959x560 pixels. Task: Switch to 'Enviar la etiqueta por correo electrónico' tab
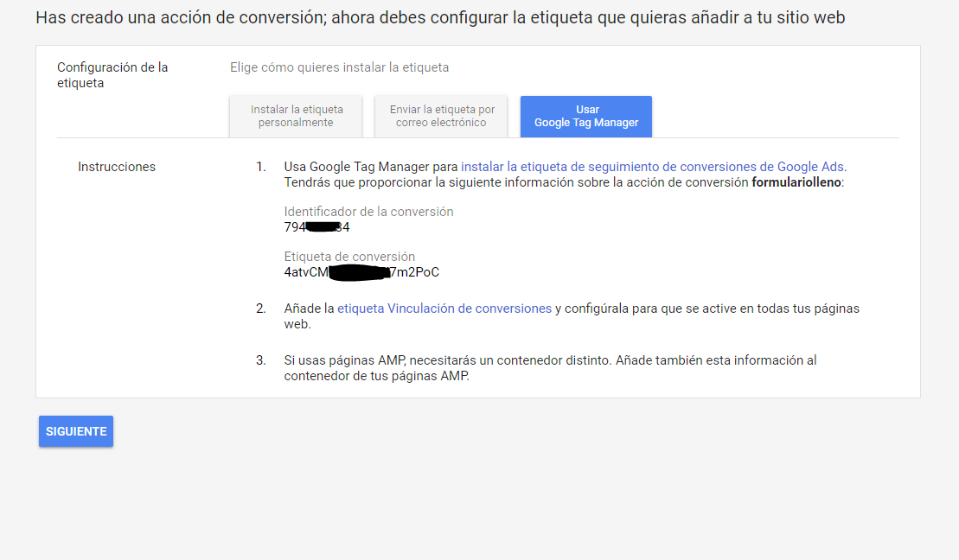click(x=441, y=116)
